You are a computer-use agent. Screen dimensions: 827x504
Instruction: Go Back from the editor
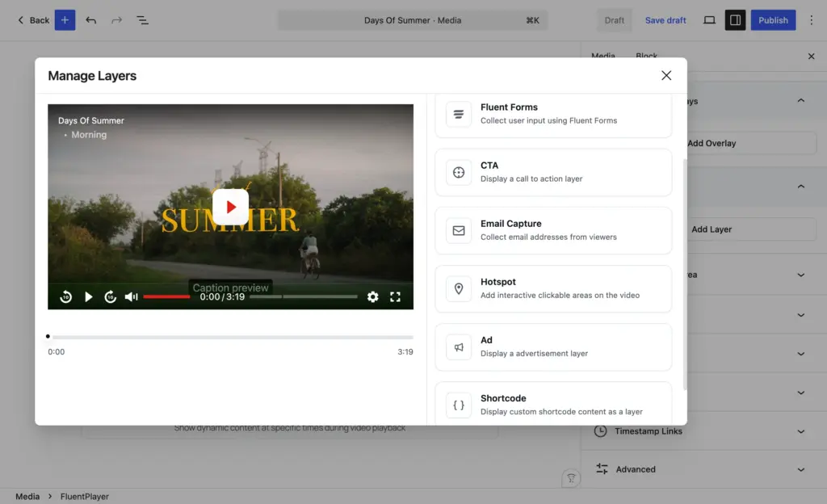[33, 20]
